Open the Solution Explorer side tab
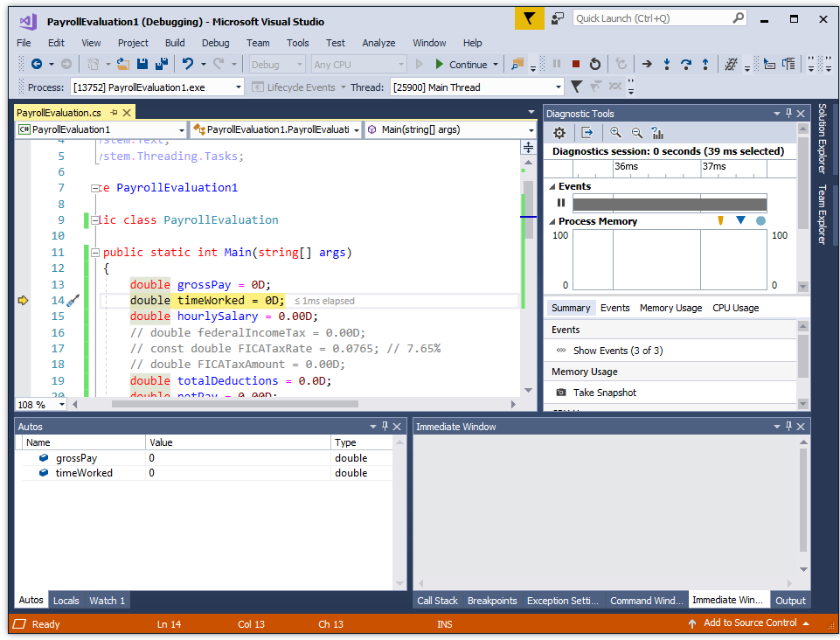The height and width of the screenshot is (640, 840). point(823,138)
